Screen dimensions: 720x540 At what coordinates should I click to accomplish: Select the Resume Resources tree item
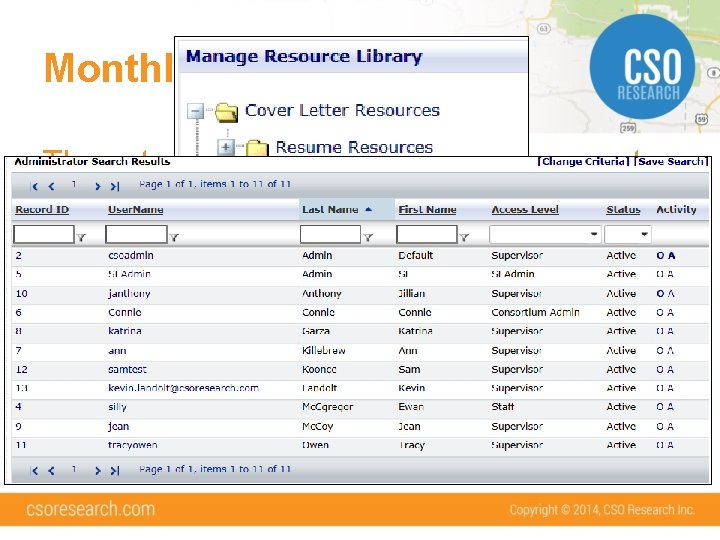[354, 147]
